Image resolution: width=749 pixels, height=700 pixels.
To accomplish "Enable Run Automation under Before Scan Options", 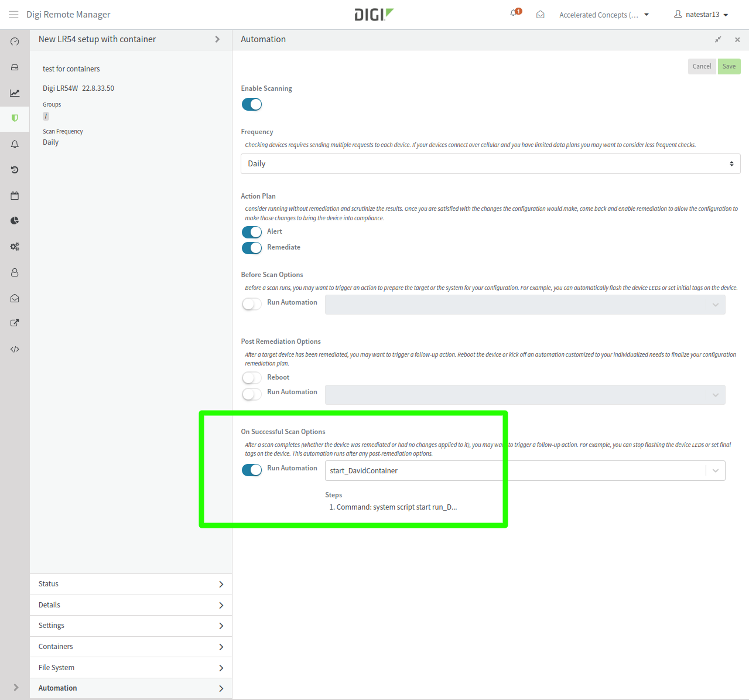I will coord(252,304).
